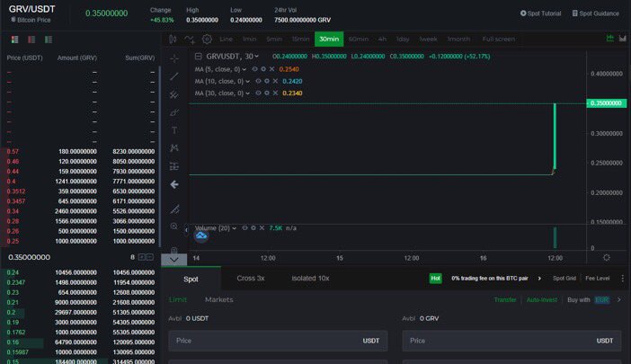The image size is (631, 364).
Task: Open the Cross 3x margin tab
Action: point(250,279)
